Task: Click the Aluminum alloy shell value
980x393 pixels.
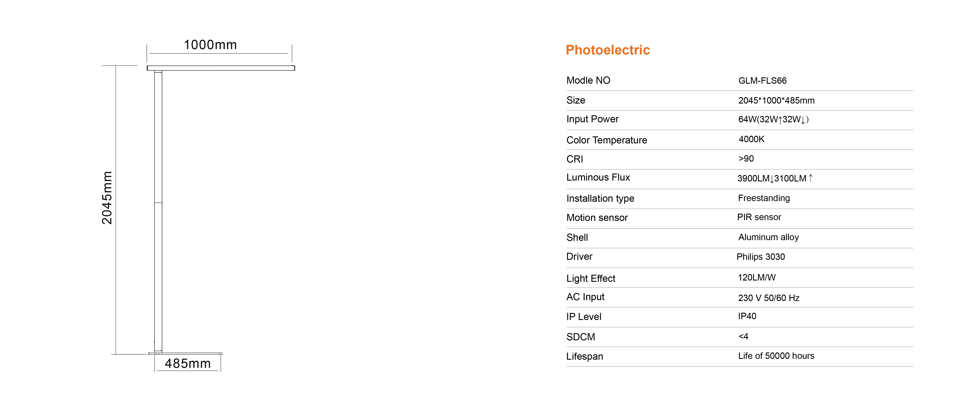Action: click(768, 237)
